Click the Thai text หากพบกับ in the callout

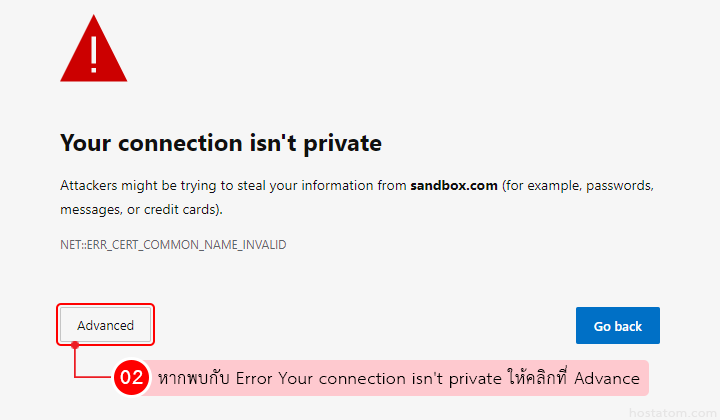(193, 378)
